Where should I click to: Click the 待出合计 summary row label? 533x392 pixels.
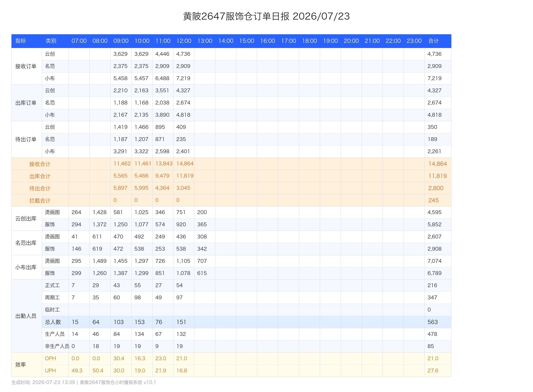click(40, 188)
